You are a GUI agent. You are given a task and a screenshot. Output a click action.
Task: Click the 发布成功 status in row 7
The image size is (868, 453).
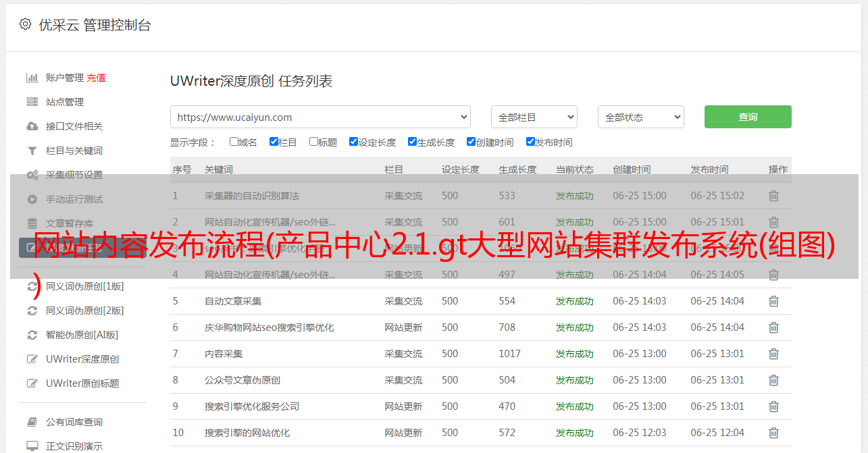tap(575, 354)
